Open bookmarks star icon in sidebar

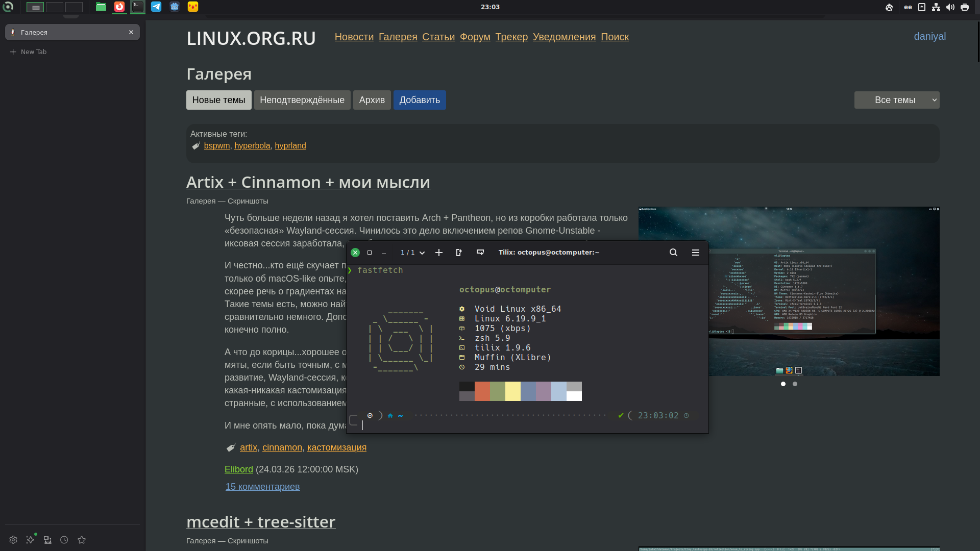[x=82, y=540]
